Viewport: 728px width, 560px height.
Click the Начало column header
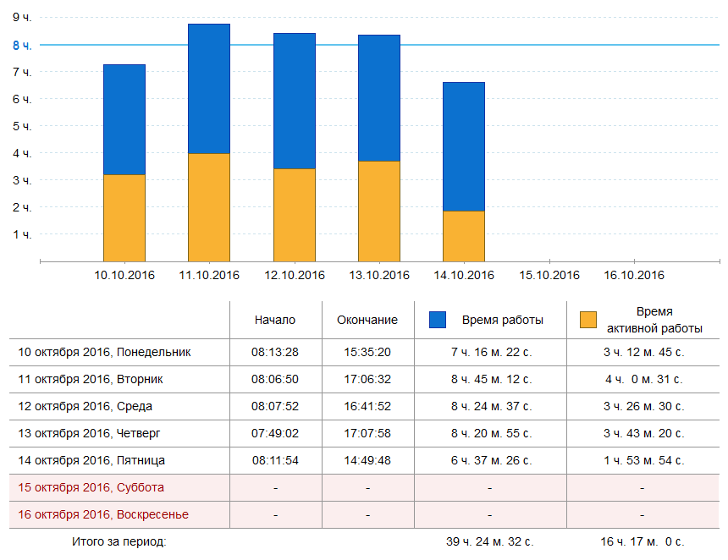[275, 320]
